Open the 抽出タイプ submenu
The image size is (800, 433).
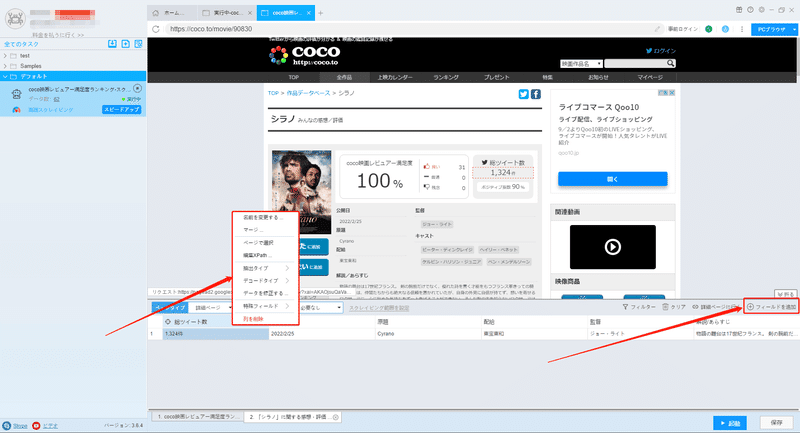click(x=265, y=268)
